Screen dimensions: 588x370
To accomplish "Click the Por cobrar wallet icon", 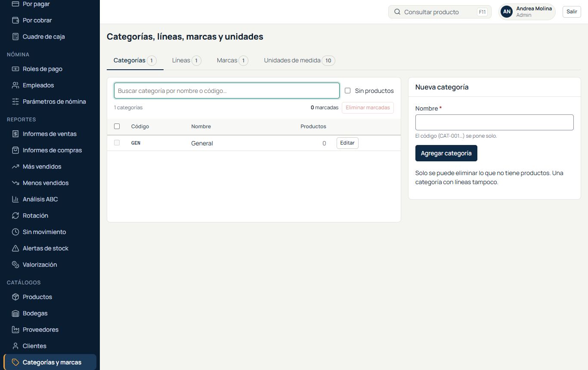I will click(15, 20).
